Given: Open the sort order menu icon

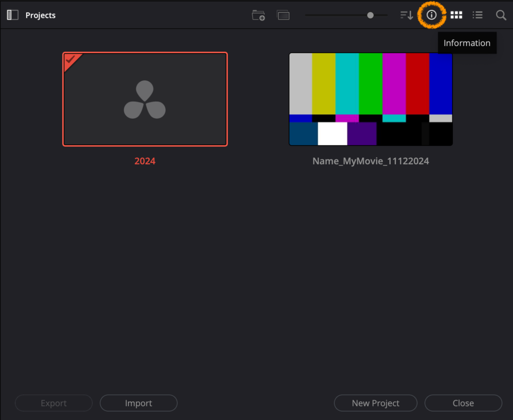Looking at the screenshot, I should click(x=406, y=15).
